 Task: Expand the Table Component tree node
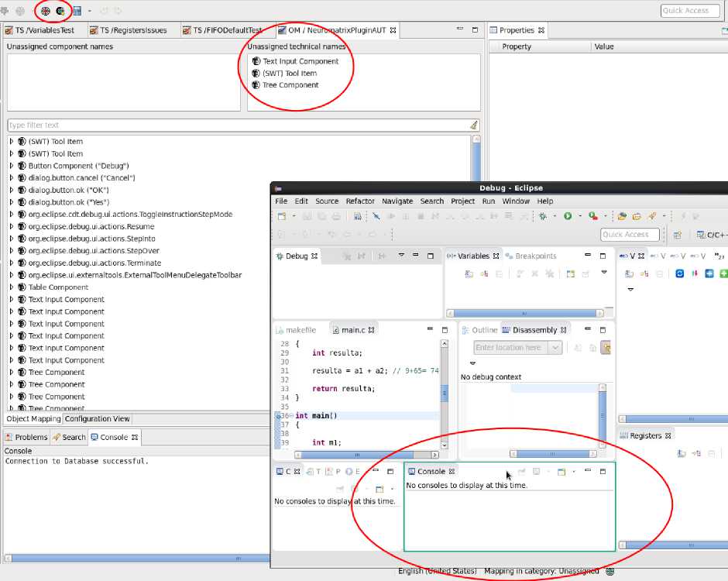click(x=12, y=287)
